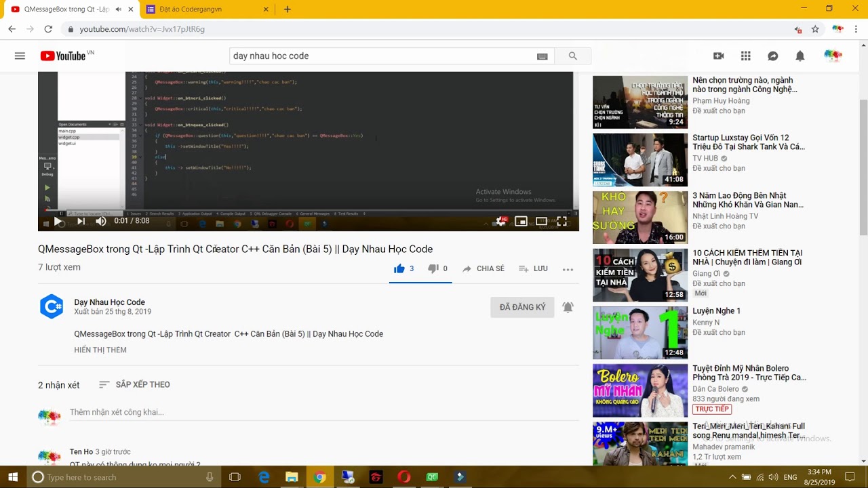This screenshot has height=488, width=868.
Task: Open the more actions three-dot menu
Action: point(568,269)
